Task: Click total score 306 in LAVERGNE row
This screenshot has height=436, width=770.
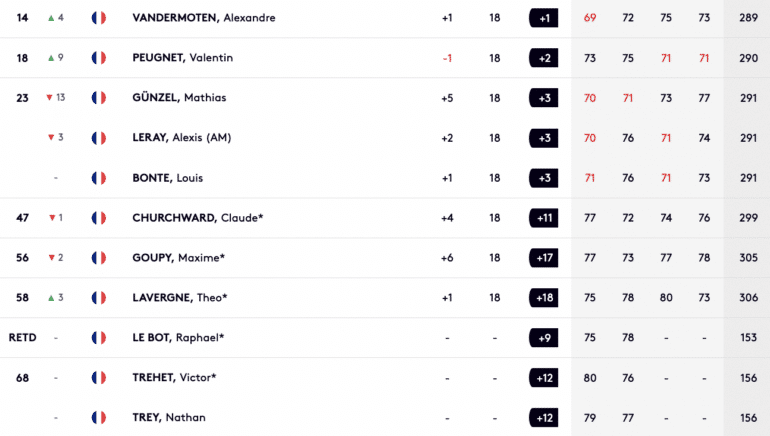Action: (748, 298)
